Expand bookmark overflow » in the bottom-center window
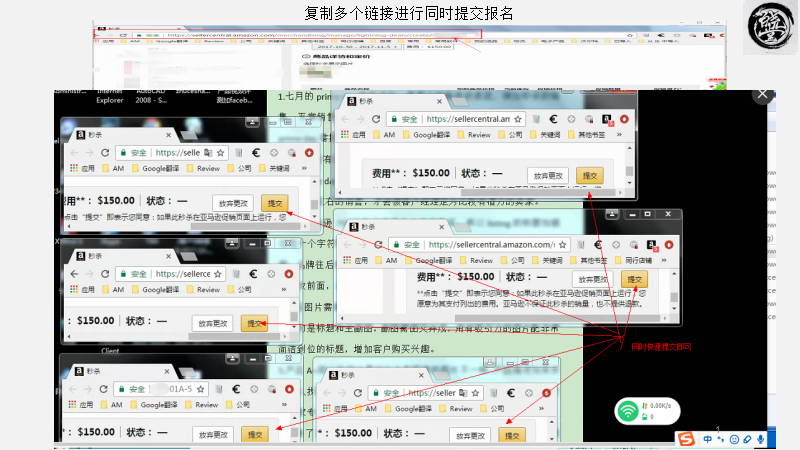 (541, 409)
